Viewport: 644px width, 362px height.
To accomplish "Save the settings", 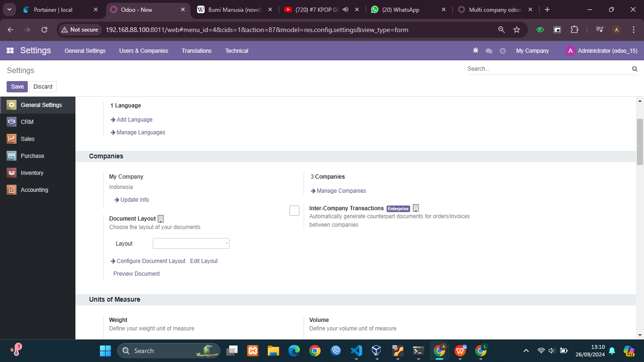I will point(17,87).
